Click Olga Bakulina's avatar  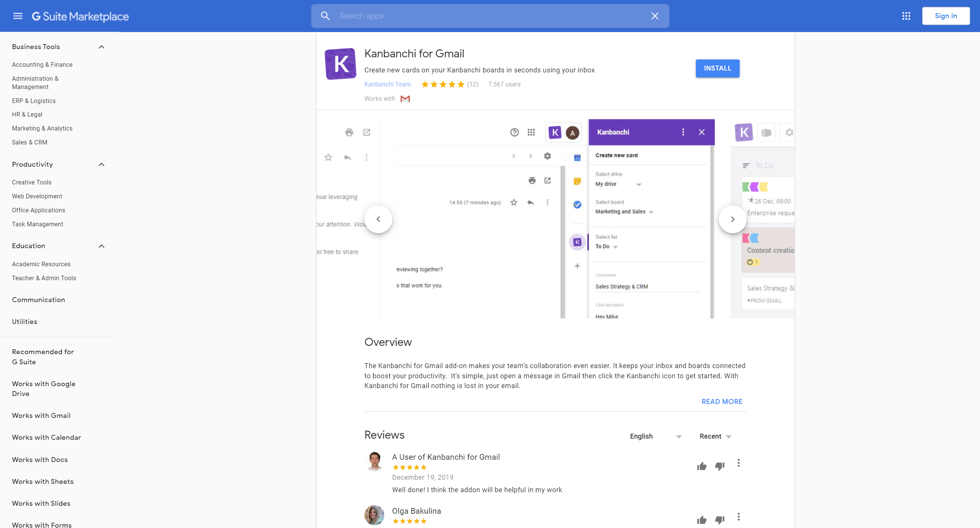(x=374, y=515)
